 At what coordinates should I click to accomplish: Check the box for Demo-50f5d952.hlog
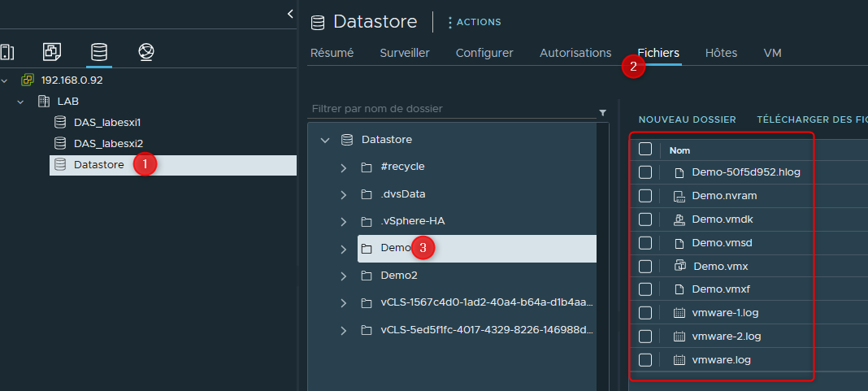pyautogui.click(x=645, y=172)
